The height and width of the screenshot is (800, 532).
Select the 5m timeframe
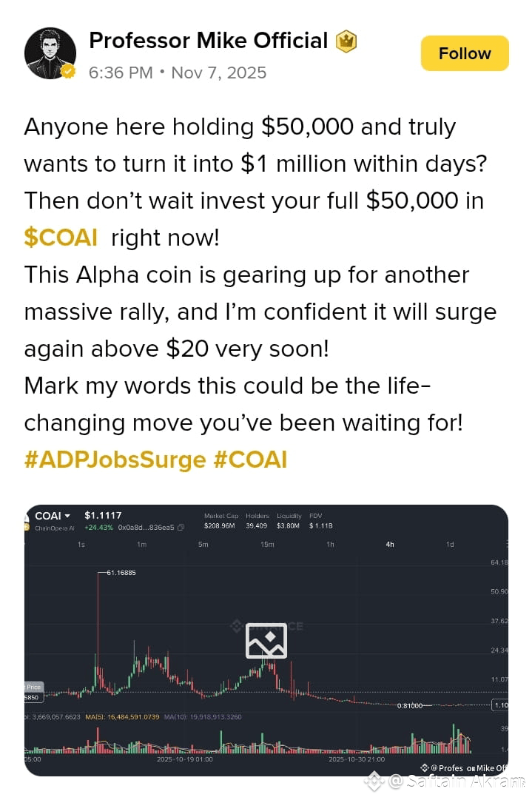click(x=203, y=545)
